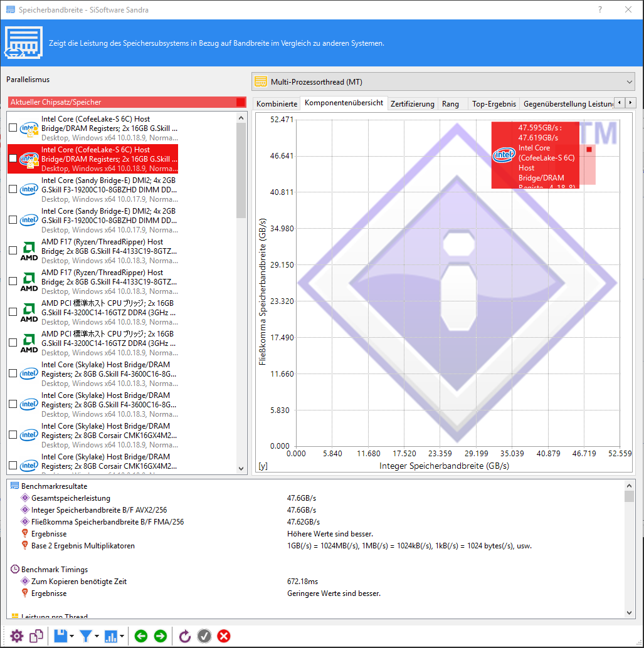Click the memory module icon in blue banner
644x648 pixels.
point(24,42)
